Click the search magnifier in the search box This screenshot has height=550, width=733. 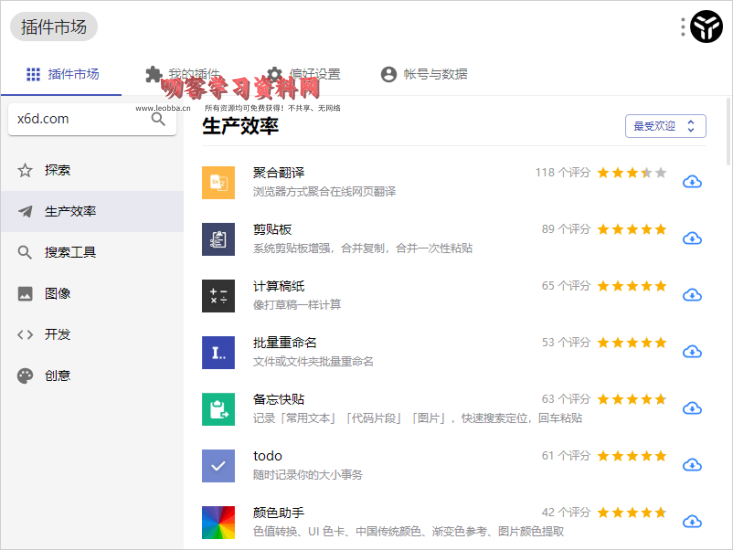tap(158, 119)
